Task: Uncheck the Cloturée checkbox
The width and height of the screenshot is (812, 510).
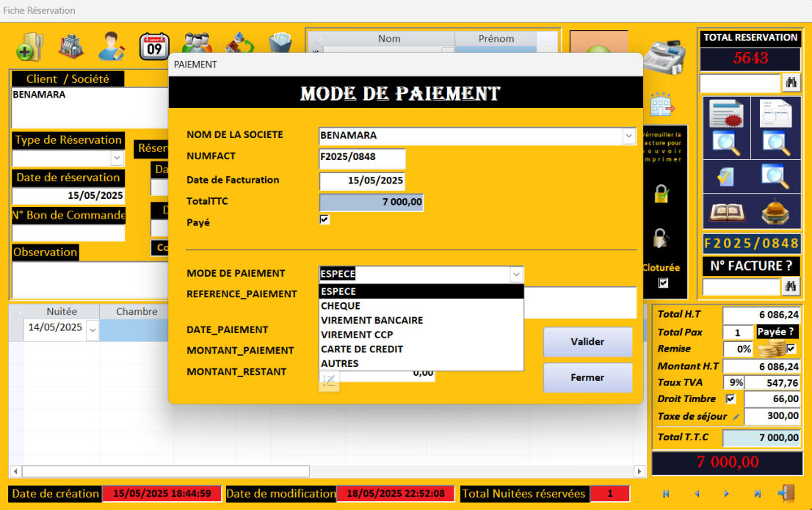Action: (663, 283)
